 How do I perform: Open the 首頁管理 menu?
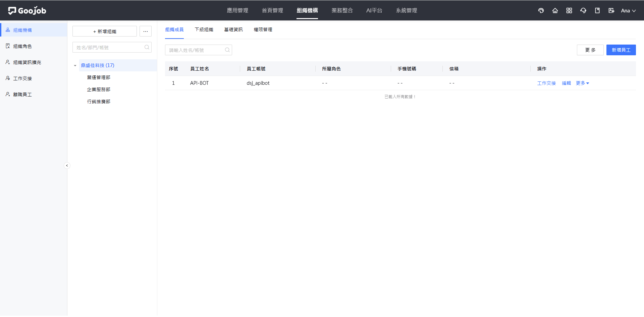click(x=272, y=10)
